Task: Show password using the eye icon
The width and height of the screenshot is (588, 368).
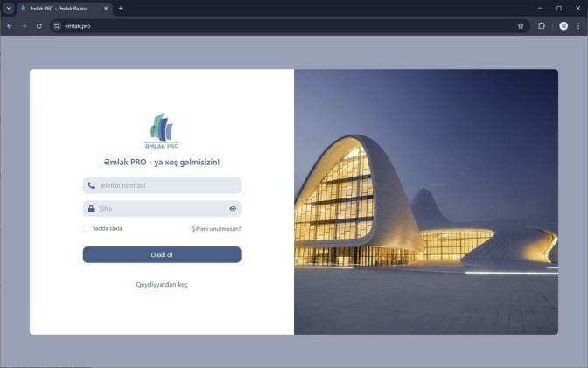Action: click(233, 209)
